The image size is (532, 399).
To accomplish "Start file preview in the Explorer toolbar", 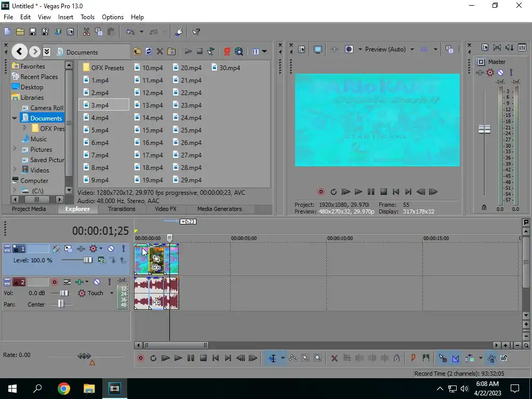I will (x=188, y=51).
